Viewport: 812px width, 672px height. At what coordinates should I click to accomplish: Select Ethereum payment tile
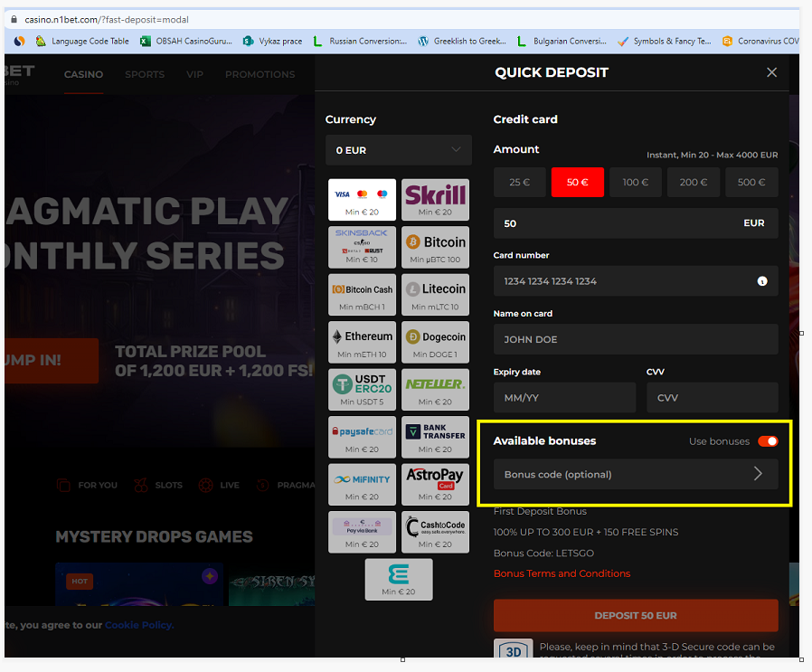pyautogui.click(x=361, y=341)
